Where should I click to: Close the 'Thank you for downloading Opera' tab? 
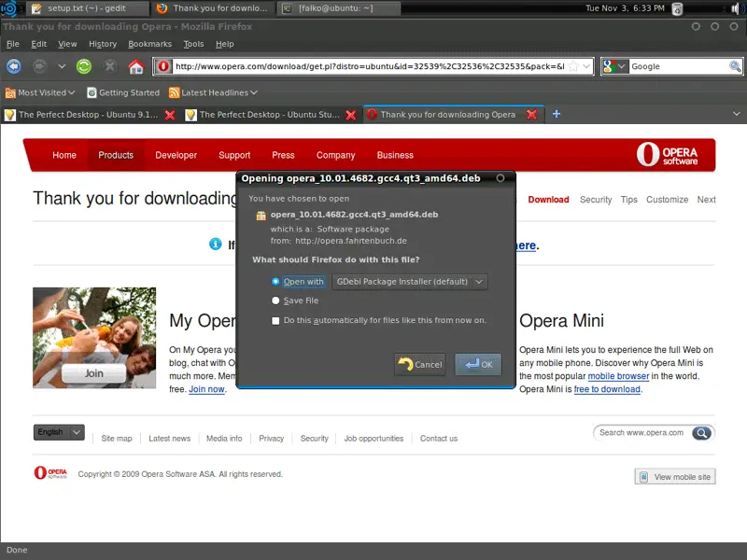531,114
